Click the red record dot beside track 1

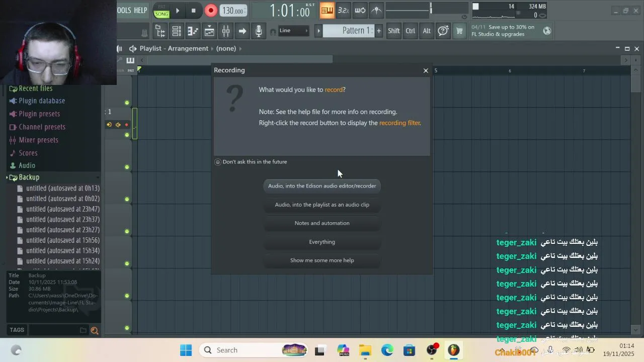(x=126, y=125)
